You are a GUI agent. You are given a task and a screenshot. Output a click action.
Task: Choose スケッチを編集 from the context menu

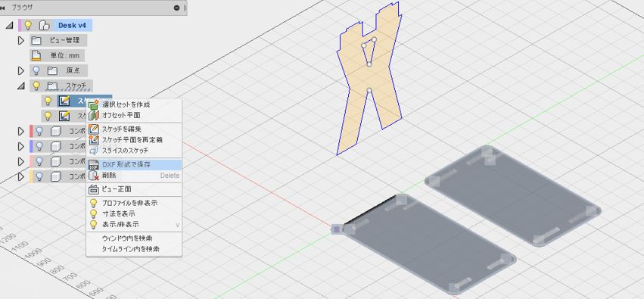[134, 129]
